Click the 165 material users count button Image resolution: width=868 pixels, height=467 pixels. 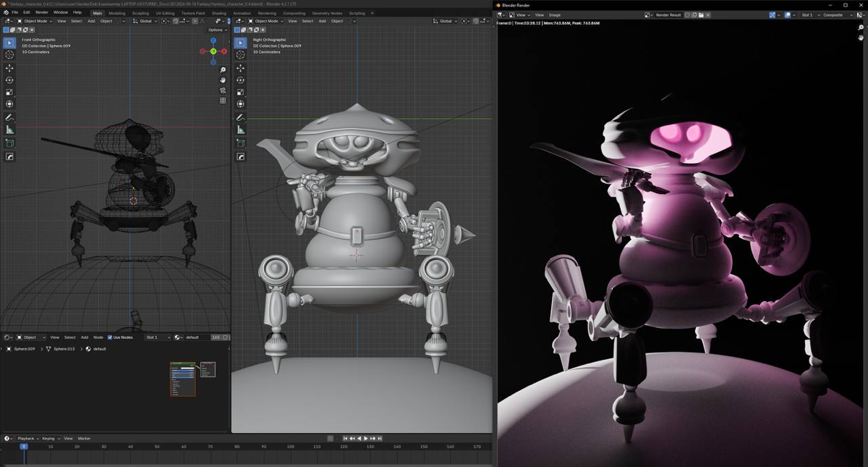[x=216, y=337]
